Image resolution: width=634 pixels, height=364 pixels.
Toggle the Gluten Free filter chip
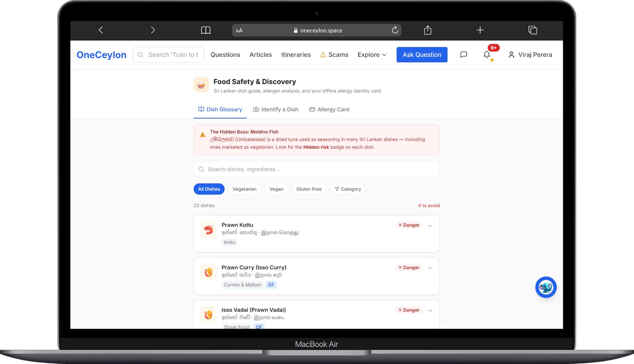coord(309,189)
